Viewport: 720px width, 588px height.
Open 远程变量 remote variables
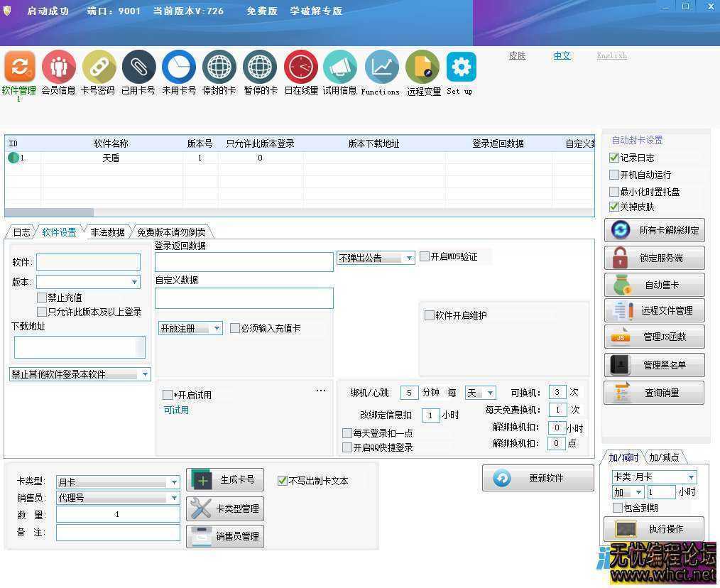423,67
